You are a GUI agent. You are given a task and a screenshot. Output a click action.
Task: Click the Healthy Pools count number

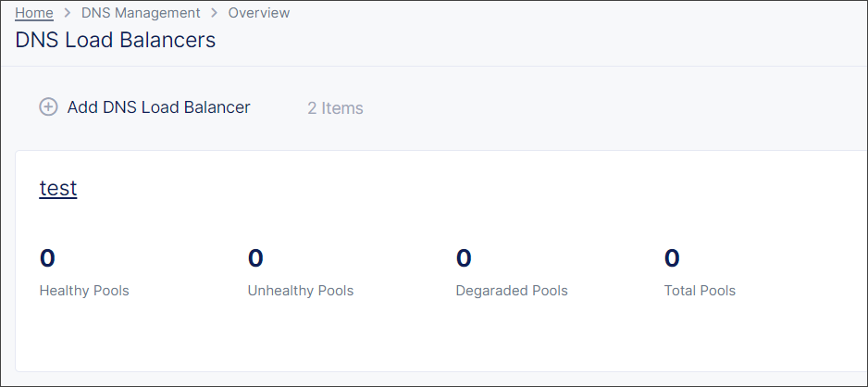click(x=47, y=258)
